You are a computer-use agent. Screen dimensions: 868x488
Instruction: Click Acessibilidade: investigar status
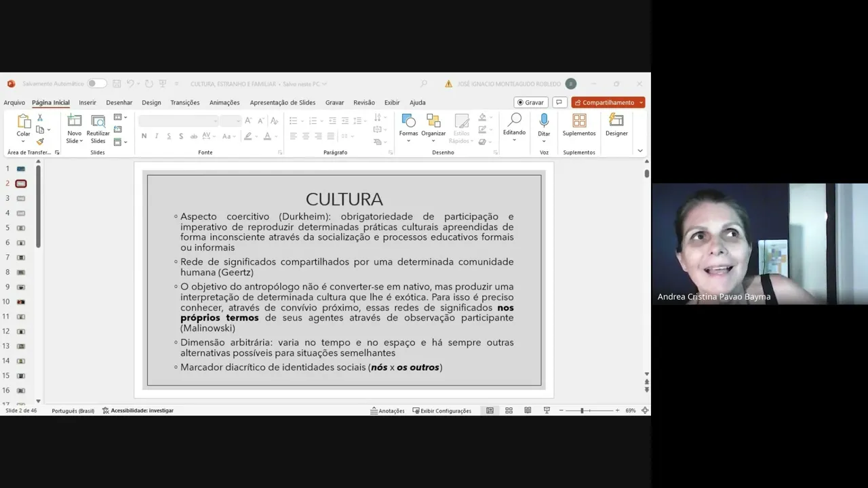coord(138,411)
